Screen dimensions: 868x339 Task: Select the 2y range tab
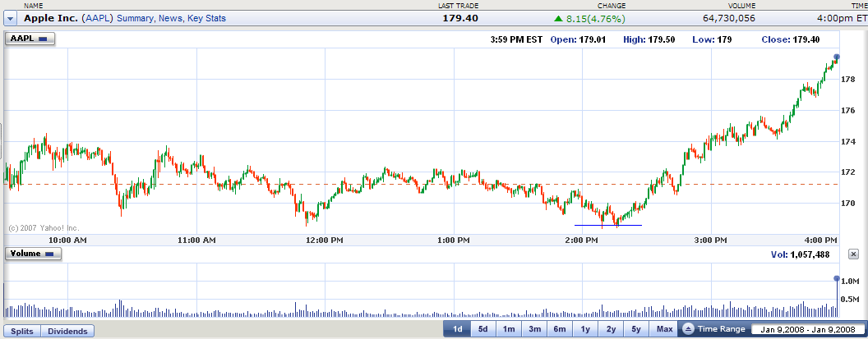click(611, 329)
